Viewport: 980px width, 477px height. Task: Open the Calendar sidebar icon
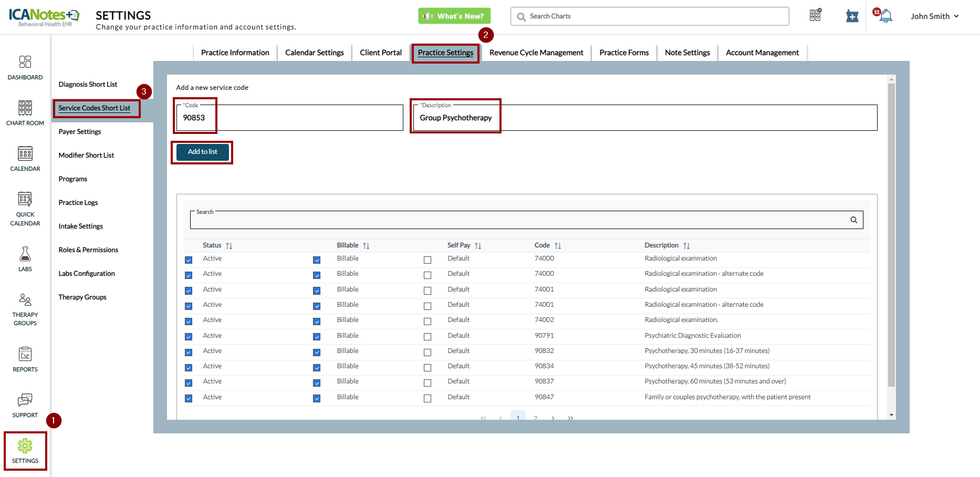(25, 154)
